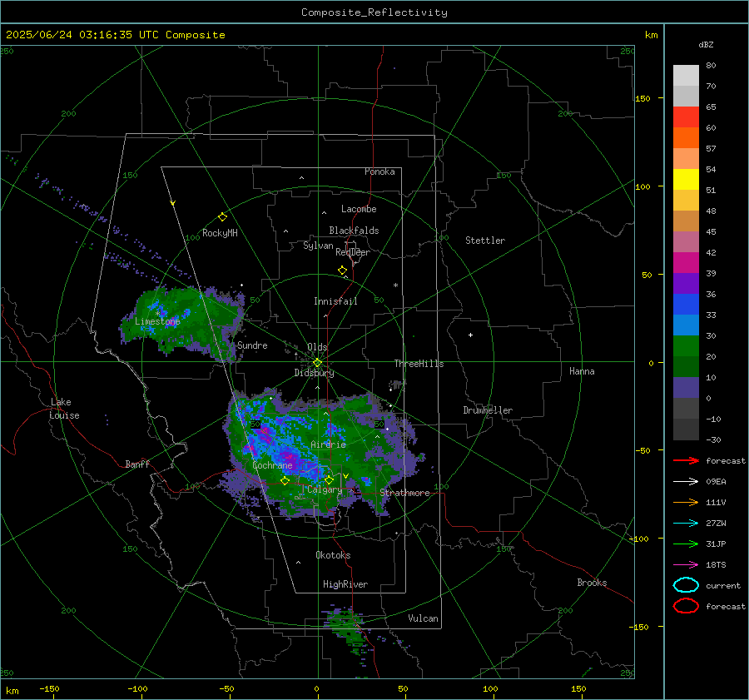749x700 pixels.
Task: Click the Ponoka city label
Action: click(379, 171)
